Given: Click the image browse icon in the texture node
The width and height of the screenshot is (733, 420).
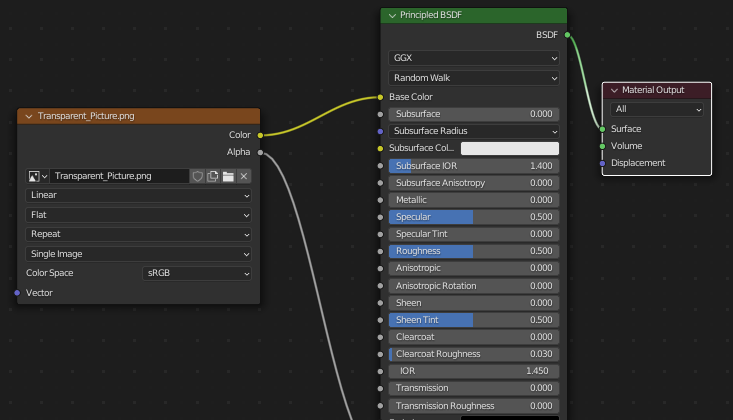Looking at the screenshot, I should coord(37,176).
